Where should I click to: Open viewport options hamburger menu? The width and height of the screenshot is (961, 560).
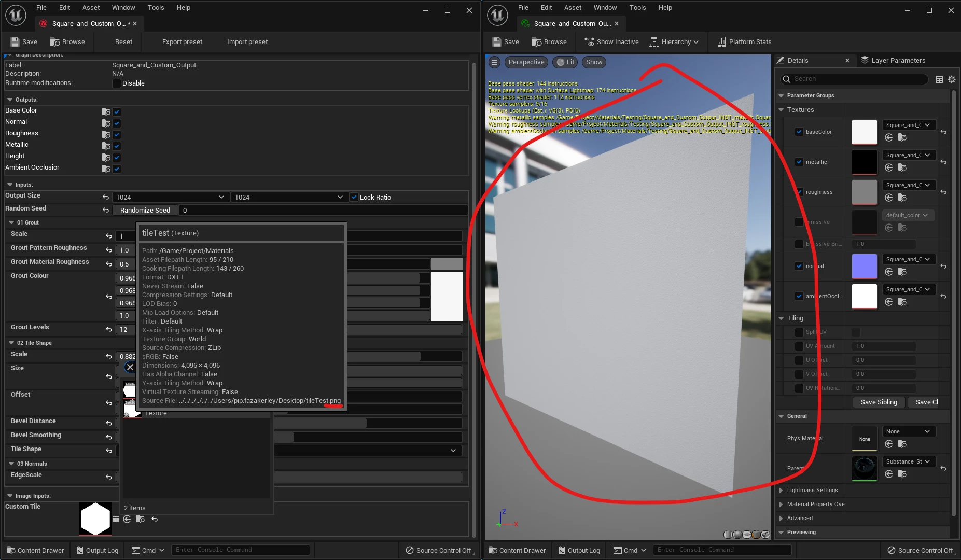[495, 62]
